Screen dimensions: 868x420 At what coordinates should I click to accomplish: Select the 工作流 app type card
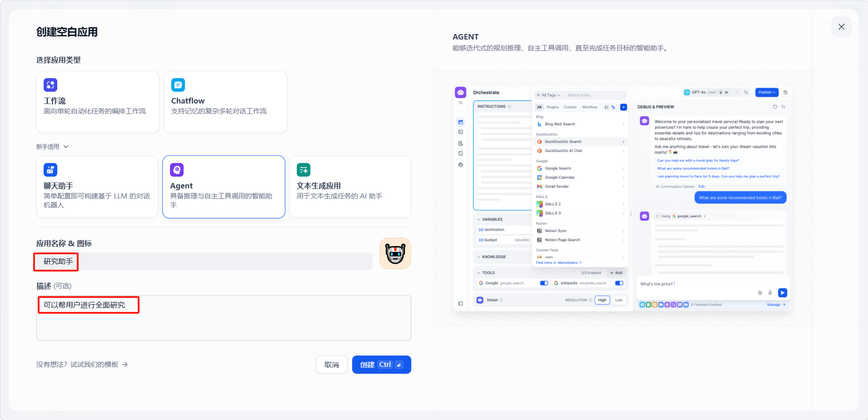pos(98,102)
